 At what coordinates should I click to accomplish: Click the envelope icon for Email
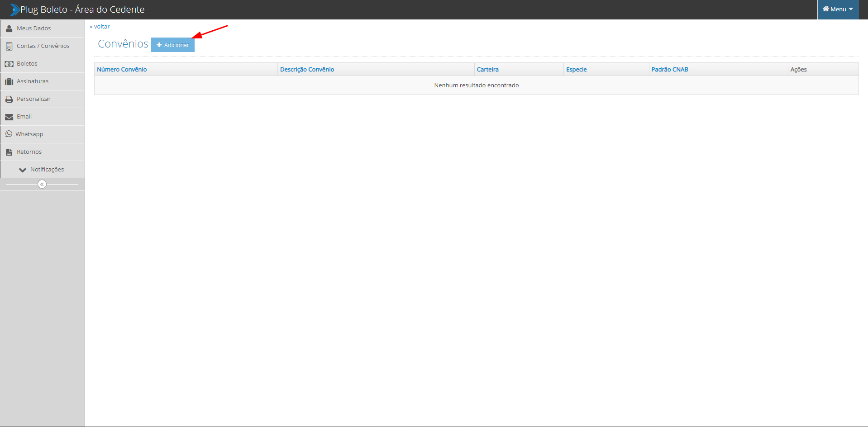[9, 117]
